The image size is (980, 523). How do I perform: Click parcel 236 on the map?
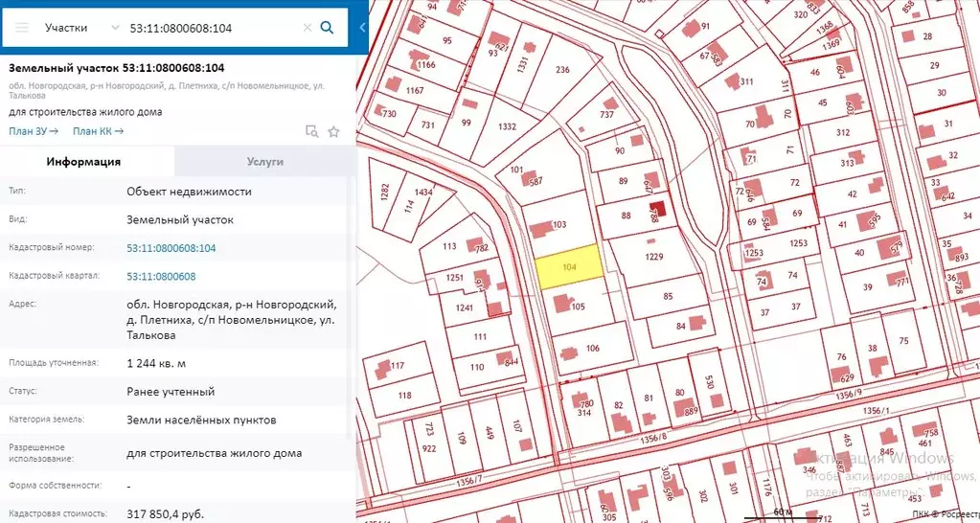click(x=562, y=69)
